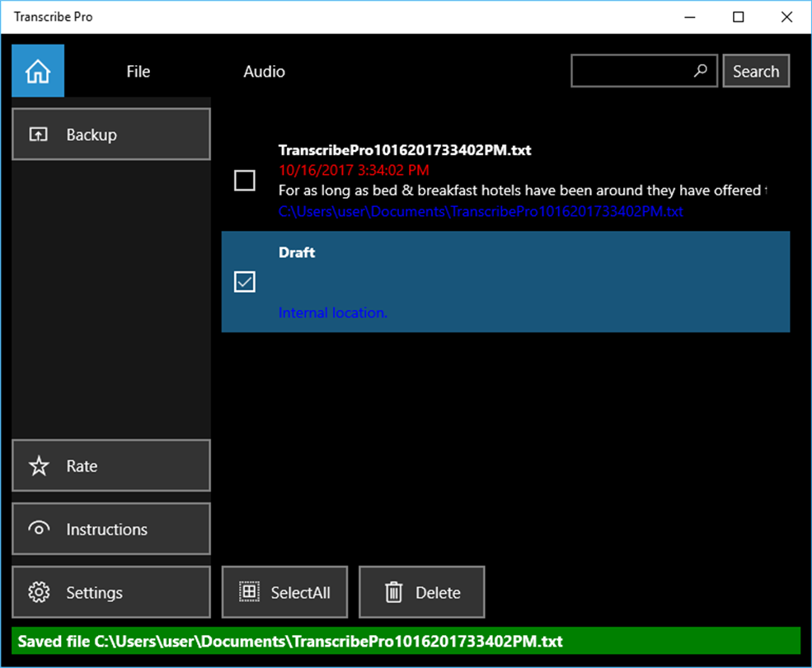Open the File menu
Screen dimensions: 812x668
coord(138,72)
